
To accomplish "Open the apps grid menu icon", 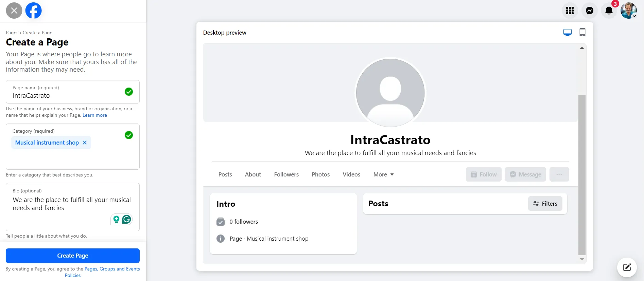I will coord(570,11).
